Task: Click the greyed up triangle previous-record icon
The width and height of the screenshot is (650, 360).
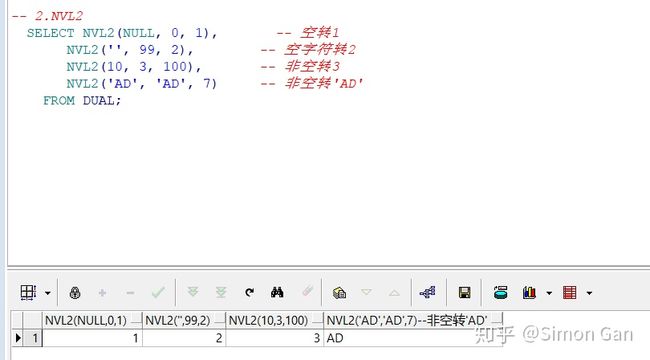Action: tap(394, 293)
